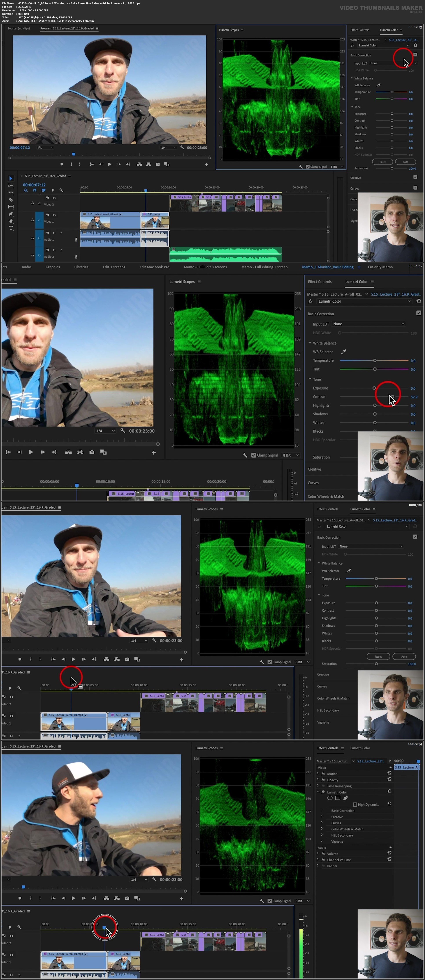Pick WB Selector eyedropper in 00:04:47 frame

pyautogui.click(x=344, y=352)
